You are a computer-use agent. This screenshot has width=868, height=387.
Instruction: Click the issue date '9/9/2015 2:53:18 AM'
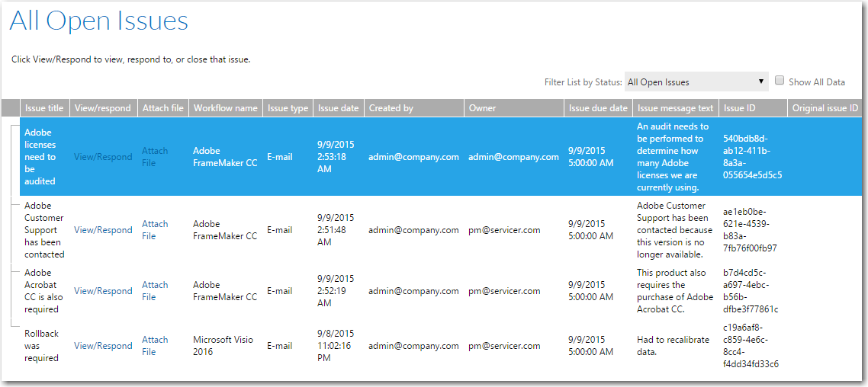pyautogui.click(x=336, y=156)
